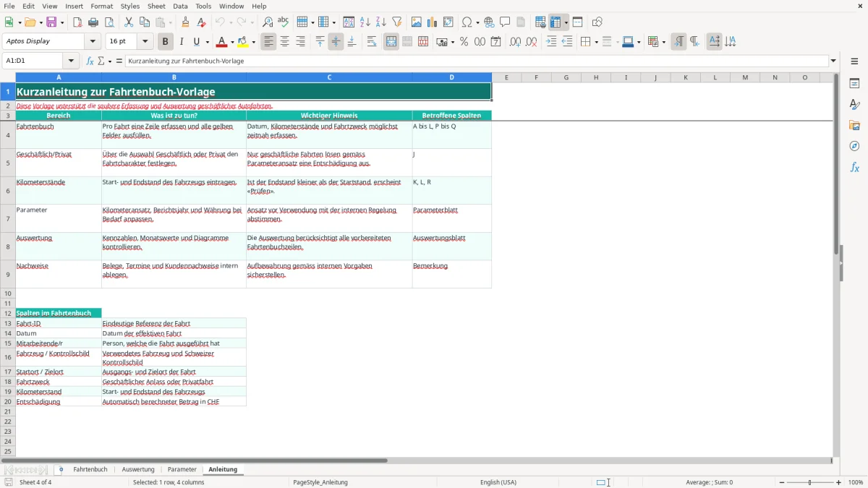Open the background color palette arrow

[x=254, y=42]
